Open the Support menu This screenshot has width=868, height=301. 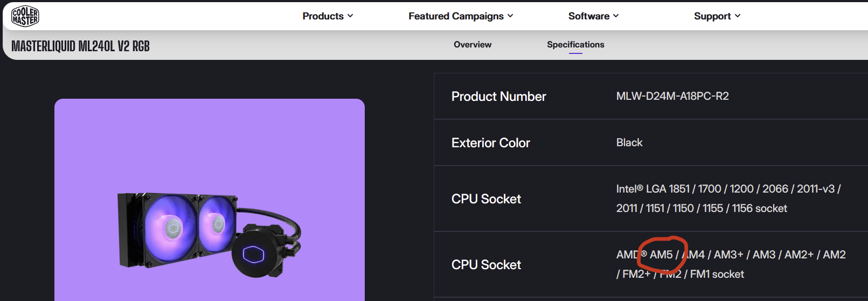(712, 16)
